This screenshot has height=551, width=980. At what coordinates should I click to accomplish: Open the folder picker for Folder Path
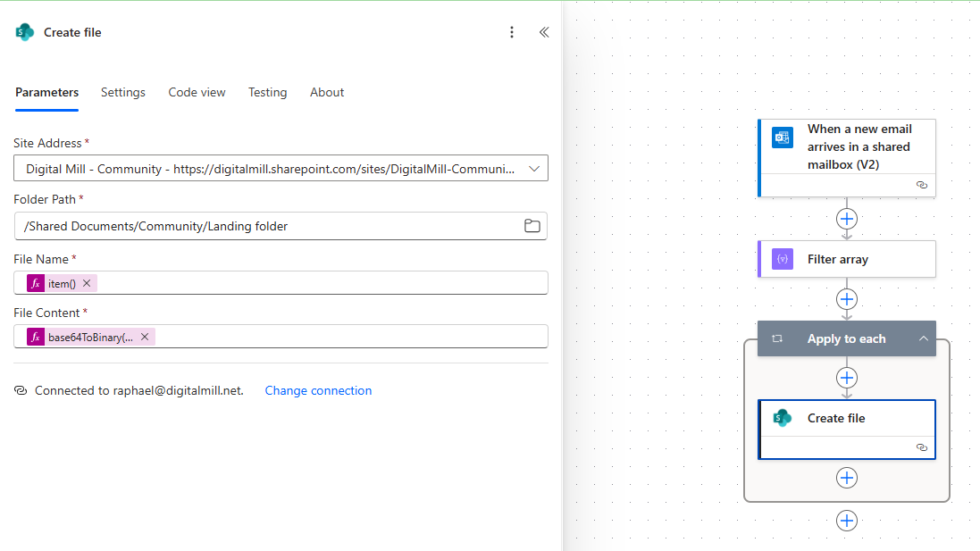532,226
